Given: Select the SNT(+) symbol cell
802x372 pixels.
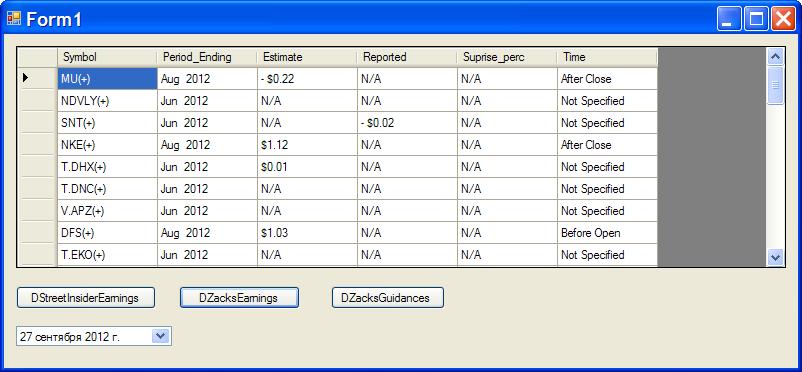Looking at the screenshot, I should coord(107,123).
